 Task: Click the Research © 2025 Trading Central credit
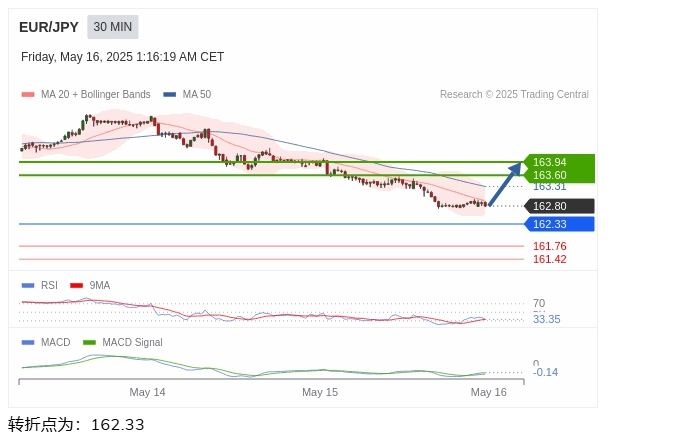pos(514,94)
